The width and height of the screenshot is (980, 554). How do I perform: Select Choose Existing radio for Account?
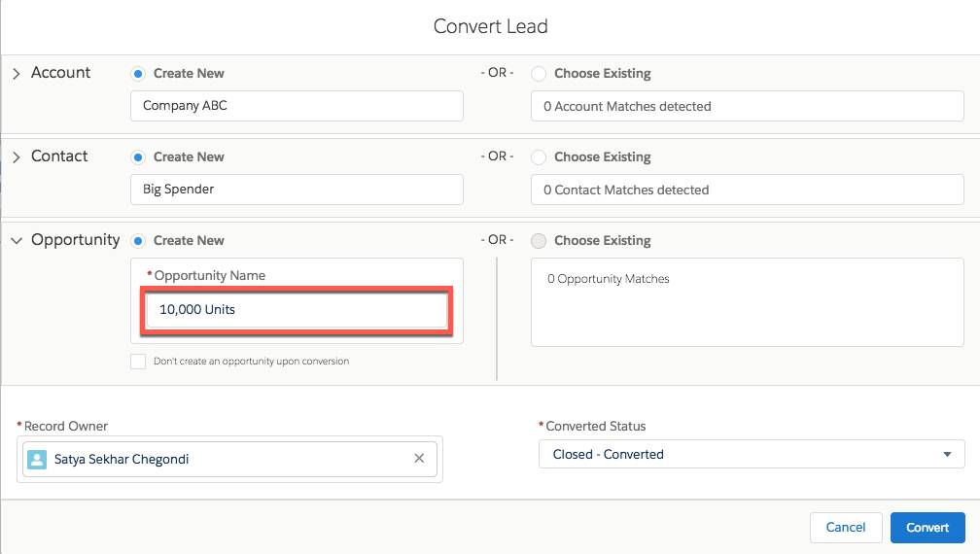pyautogui.click(x=539, y=74)
